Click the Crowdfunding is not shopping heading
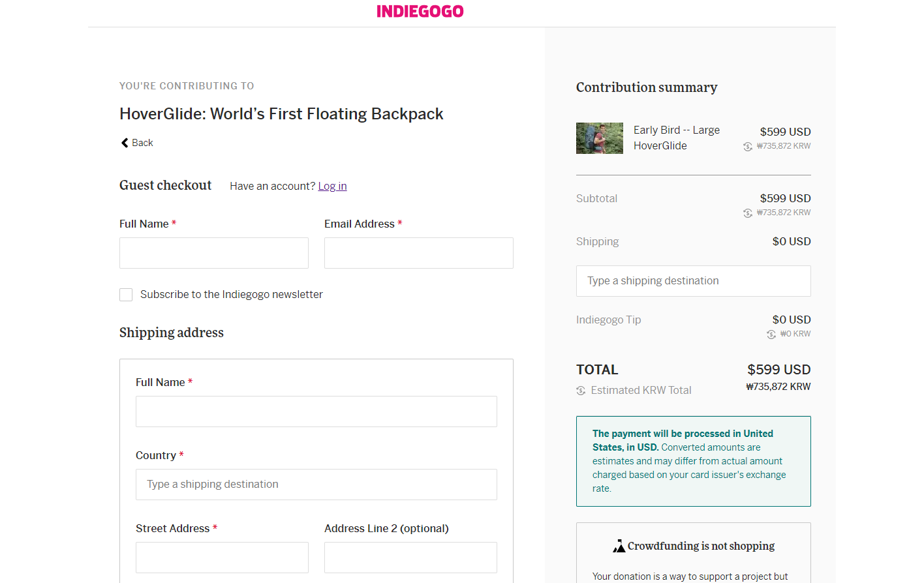Image resolution: width=924 pixels, height=583 pixels. point(701,546)
